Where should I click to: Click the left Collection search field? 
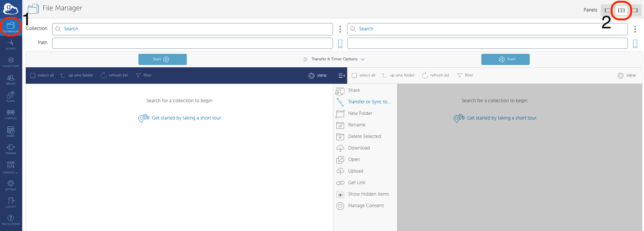[193, 29]
